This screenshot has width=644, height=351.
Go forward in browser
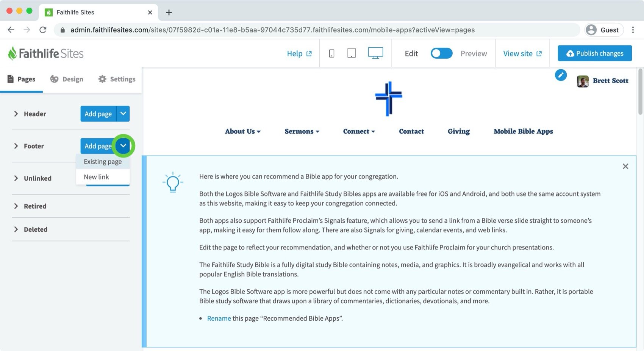click(27, 30)
